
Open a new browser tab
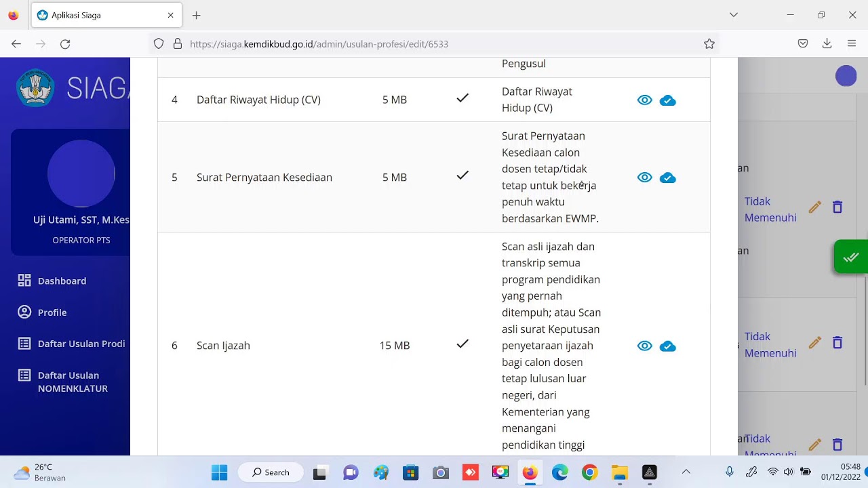196,15
